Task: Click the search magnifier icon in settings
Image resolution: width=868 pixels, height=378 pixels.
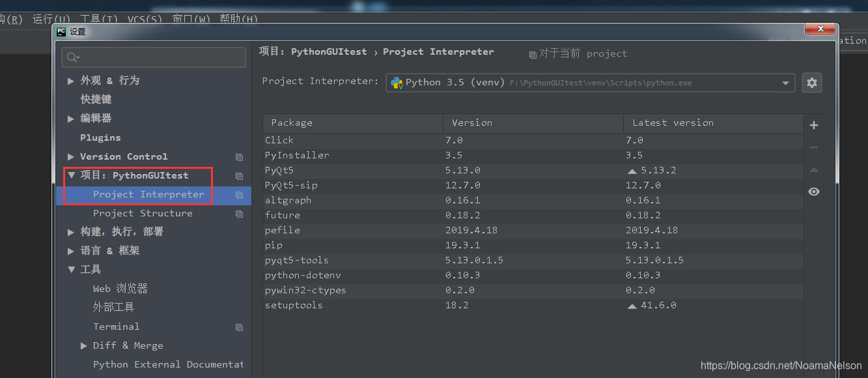Action: (72, 57)
